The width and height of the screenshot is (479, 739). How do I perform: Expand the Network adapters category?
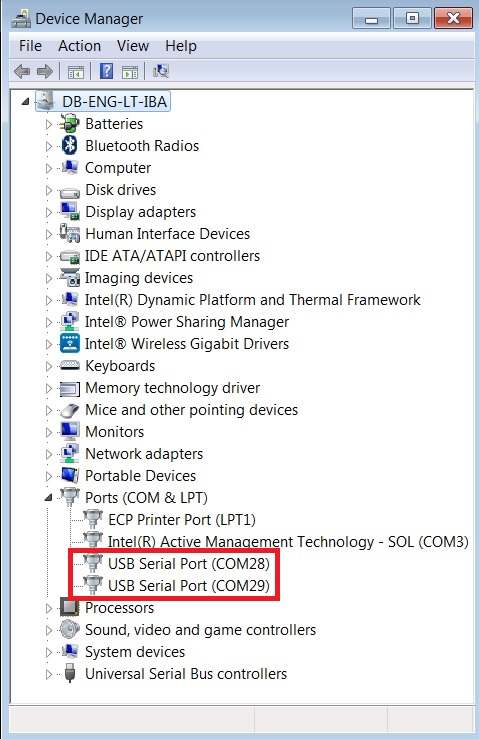48,454
